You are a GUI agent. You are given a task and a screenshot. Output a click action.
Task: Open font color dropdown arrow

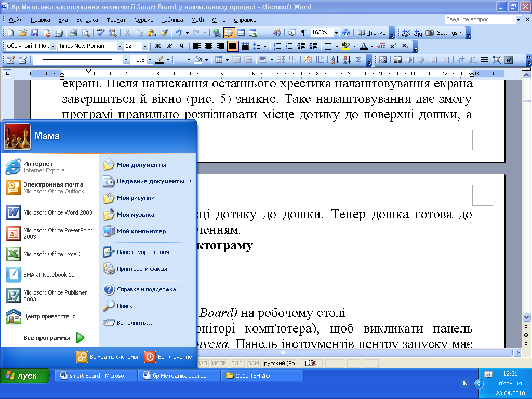(372, 46)
